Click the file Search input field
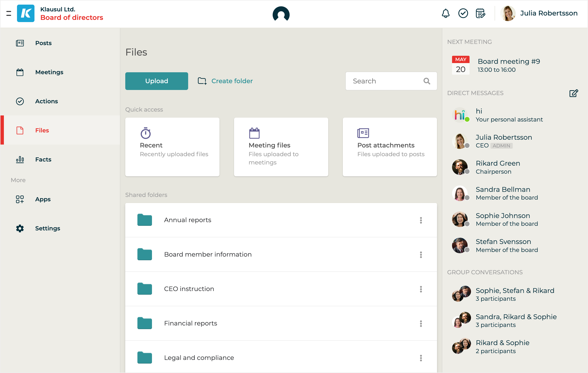This screenshot has height=373, width=588. click(x=386, y=81)
